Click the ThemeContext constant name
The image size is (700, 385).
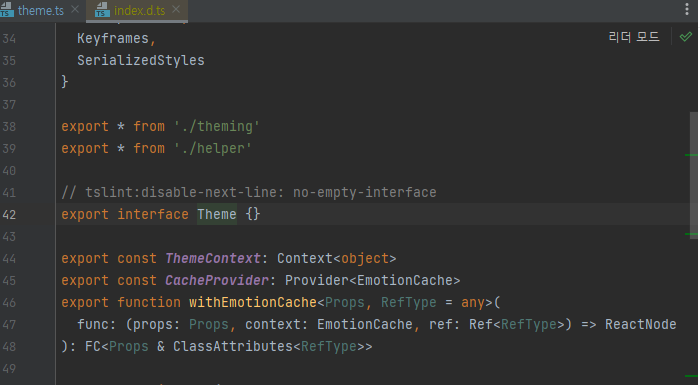[x=213, y=258]
